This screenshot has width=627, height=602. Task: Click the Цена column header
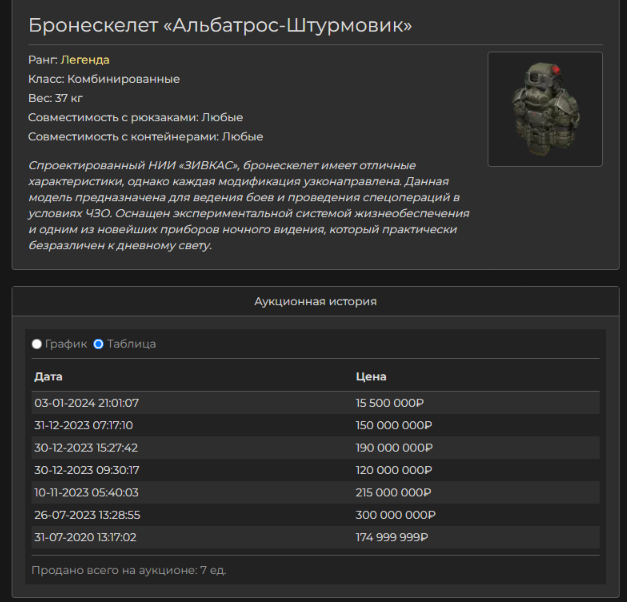click(371, 377)
